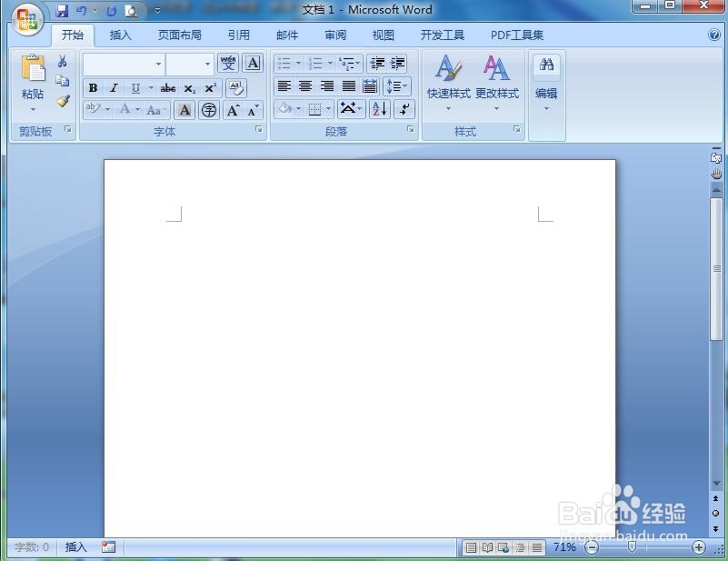The width and height of the screenshot is (728, 561).
Task: Open print preview from quick access toolbar
Action: [132, 11]
